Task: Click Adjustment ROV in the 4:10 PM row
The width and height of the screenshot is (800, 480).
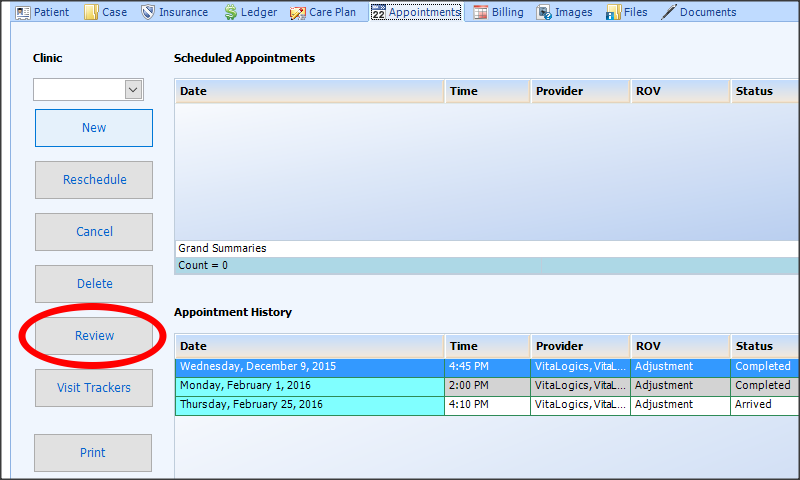Action: [680, 405]
